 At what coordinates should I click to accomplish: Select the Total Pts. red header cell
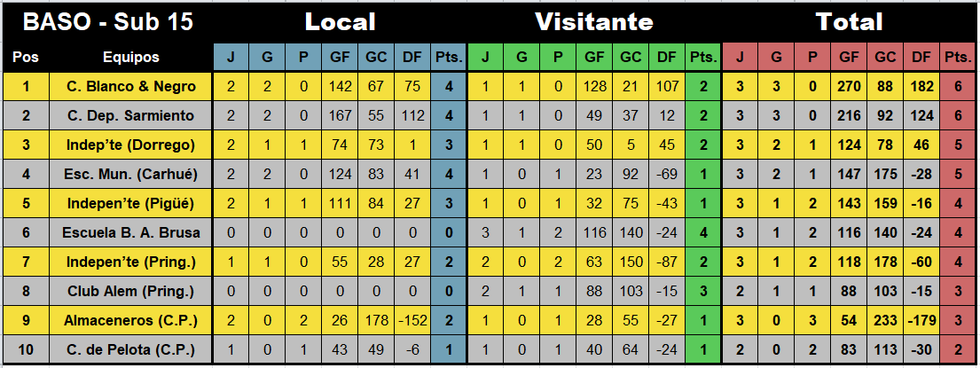958,58
